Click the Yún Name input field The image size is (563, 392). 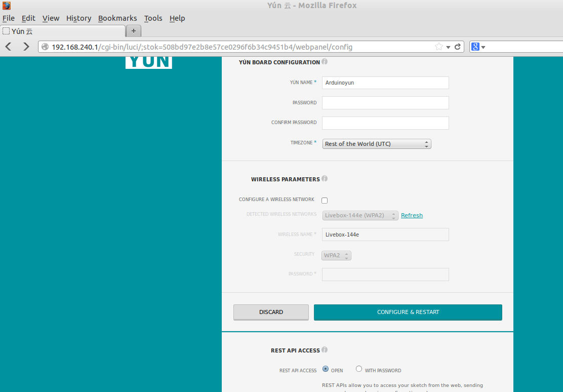(x=385, y=83)
